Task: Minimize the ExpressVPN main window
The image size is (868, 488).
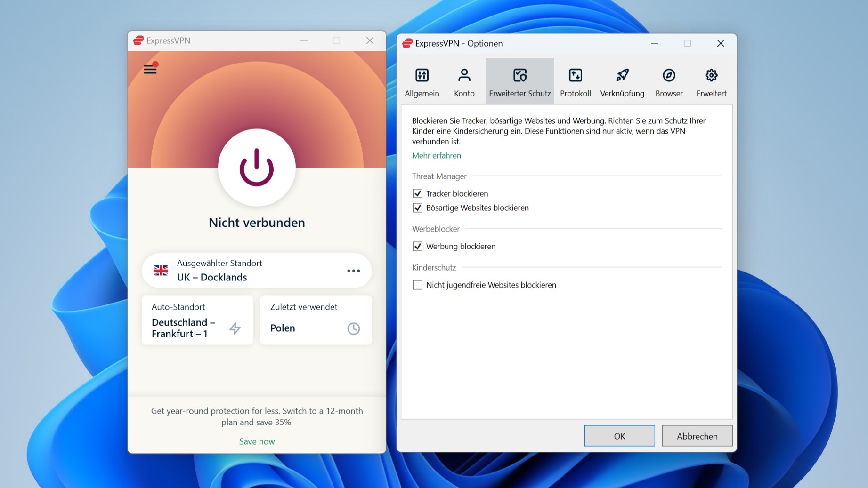Action: (304, 40)
